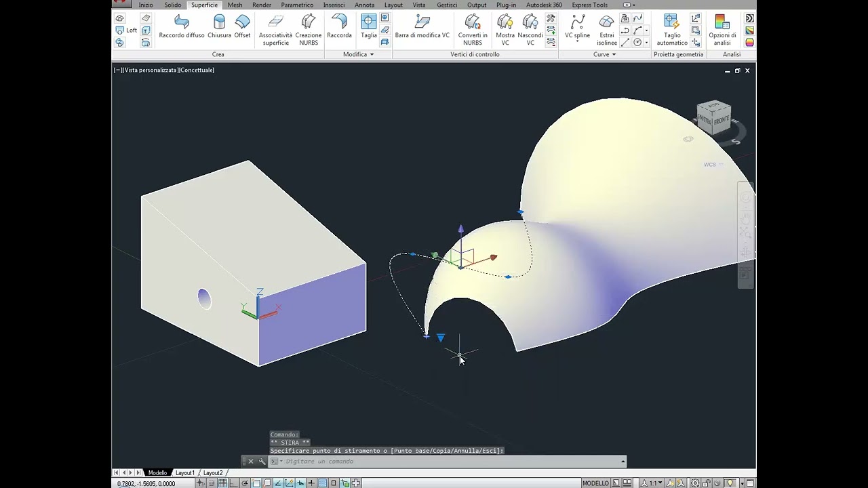
Task: Click the blue triangular grip below the arch
Action: (x=441, y=338)
